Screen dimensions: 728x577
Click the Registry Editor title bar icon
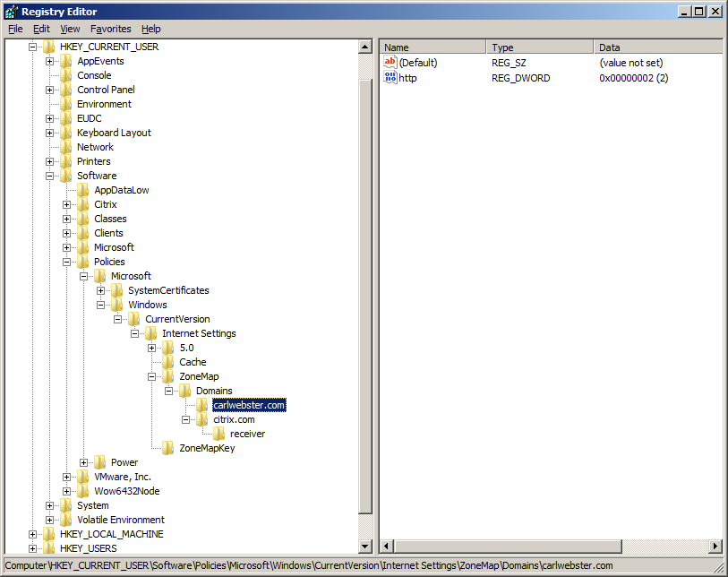pos(11,12)
